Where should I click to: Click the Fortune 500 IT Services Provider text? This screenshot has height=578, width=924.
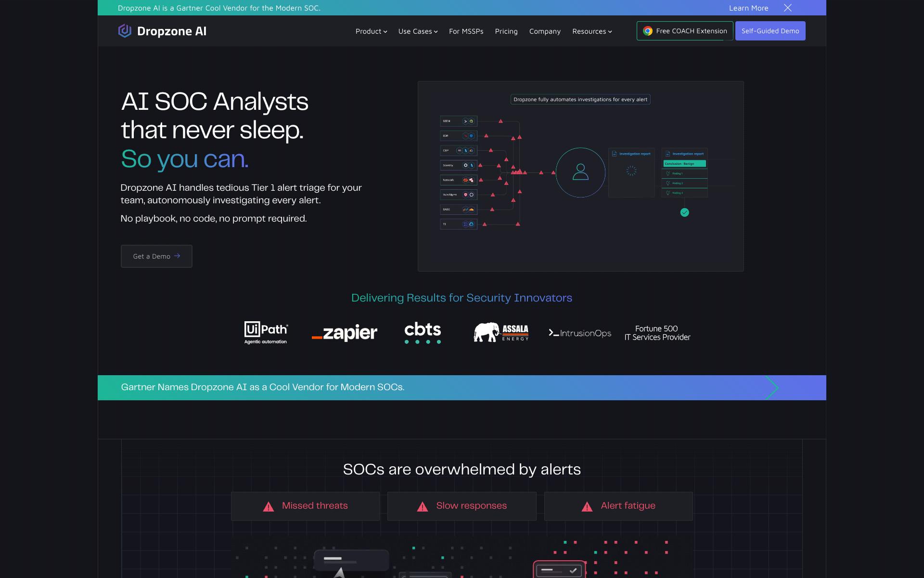point(657,333)
